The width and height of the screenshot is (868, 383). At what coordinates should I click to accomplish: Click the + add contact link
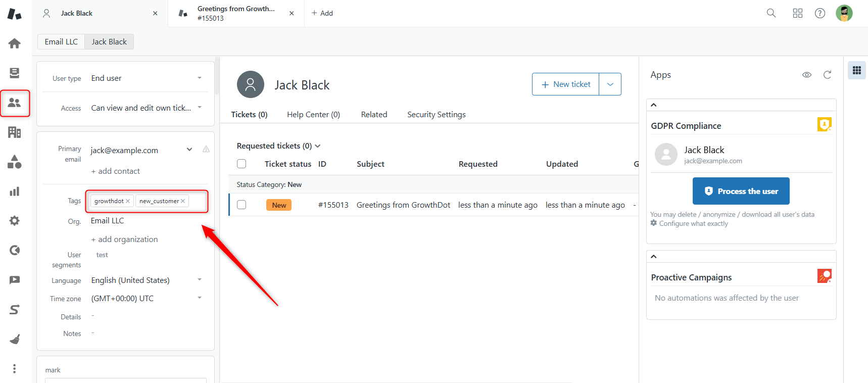pos(115,171)
